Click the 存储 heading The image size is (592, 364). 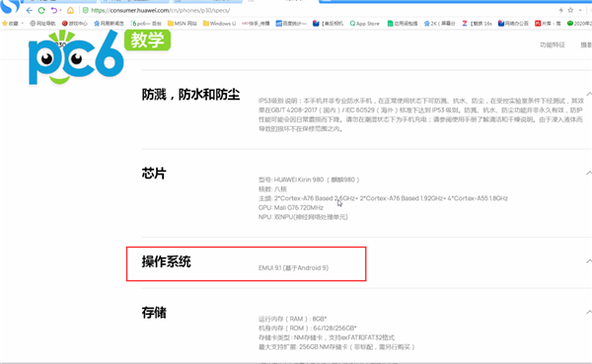click(x=154, y=313)
